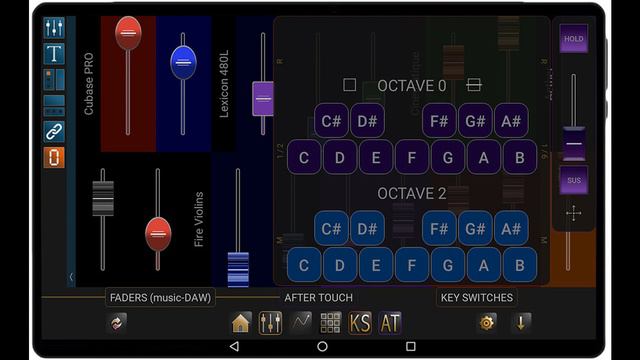Open the pad grid icon in the bottom bar
The width and height of the screenshot is (640, 360).
330,323
